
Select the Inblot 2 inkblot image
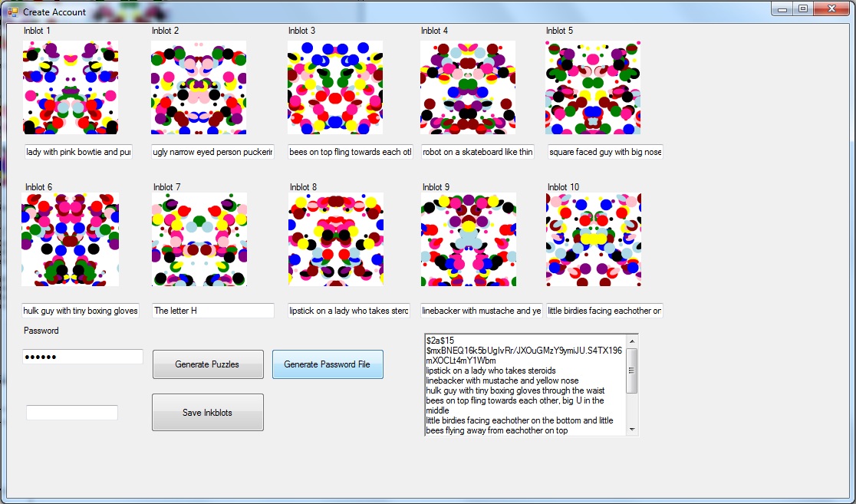(x=199, y=87)
